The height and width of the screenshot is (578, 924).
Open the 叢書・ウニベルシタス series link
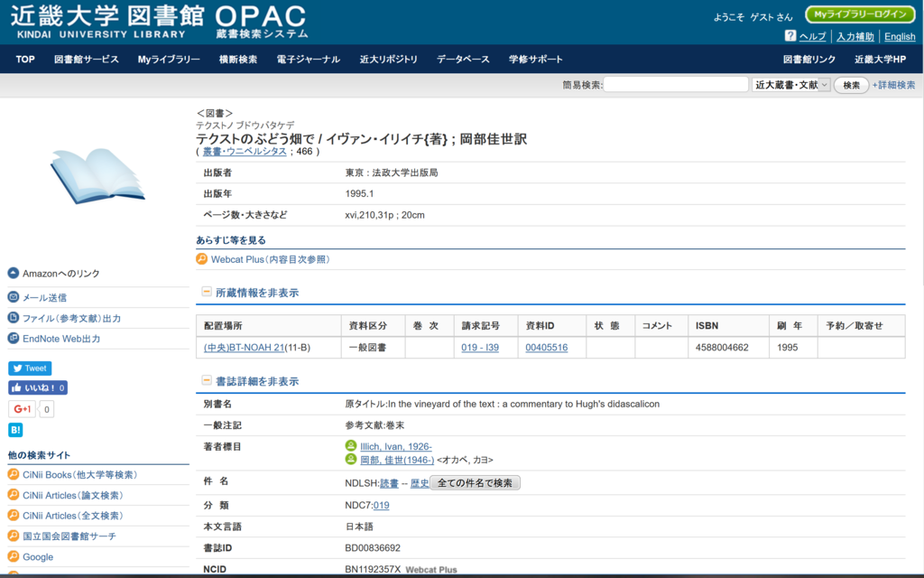point(245,151)
